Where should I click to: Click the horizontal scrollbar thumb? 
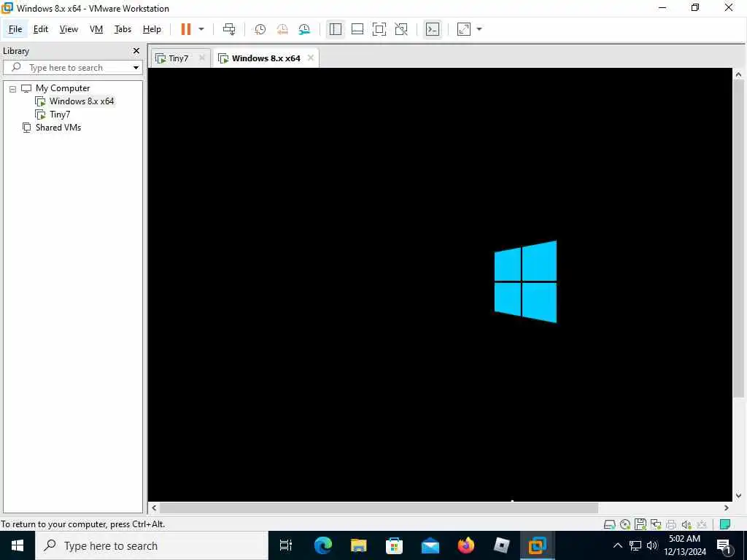(x=379, y=508)
